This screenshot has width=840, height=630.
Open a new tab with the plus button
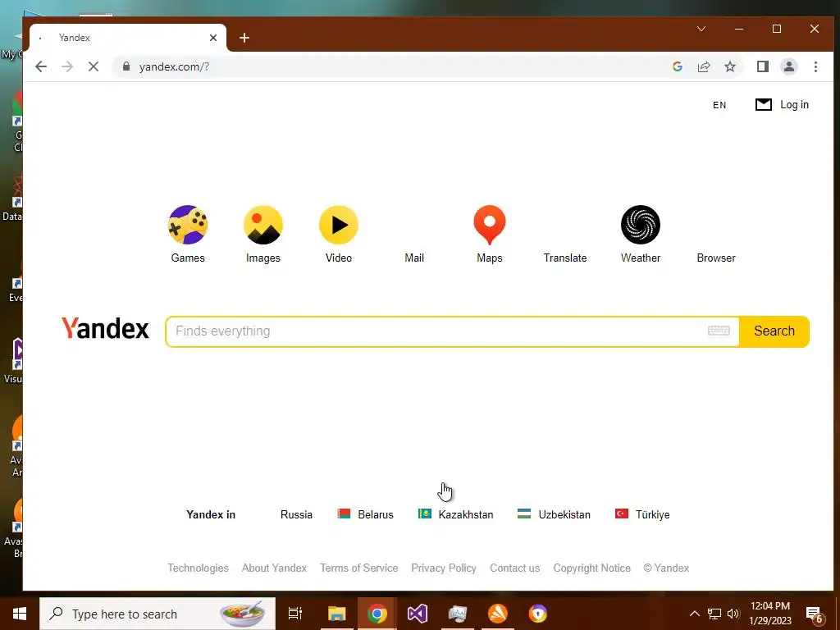tap(244, 38)
